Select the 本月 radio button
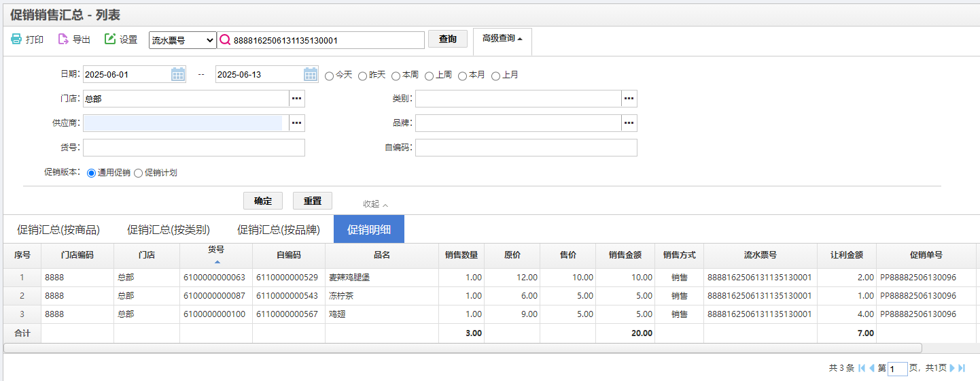The image size is (980, 381). [462, 76]
